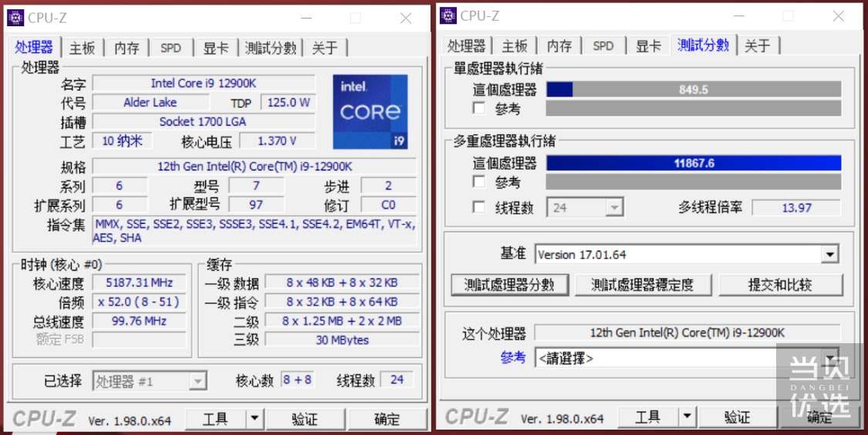The image size is (868, 435).
Task: Click the 測試處理器分數 button
Action: point(509,285)
